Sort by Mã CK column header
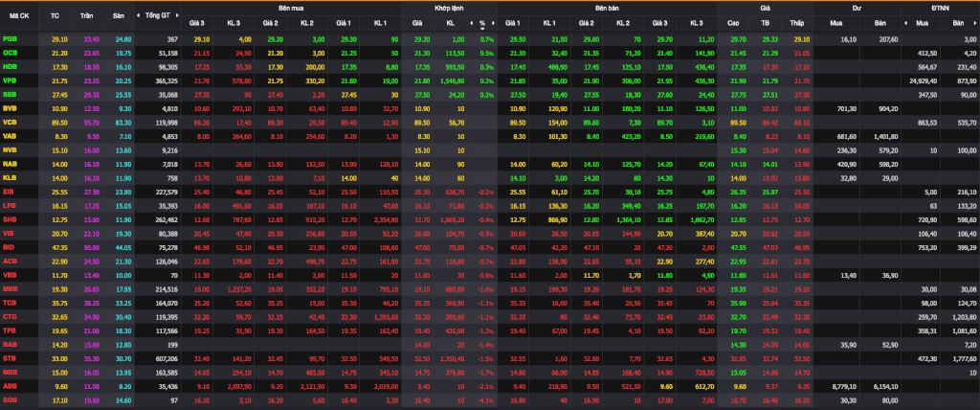The image size is (980, 410). pos(19,15)
